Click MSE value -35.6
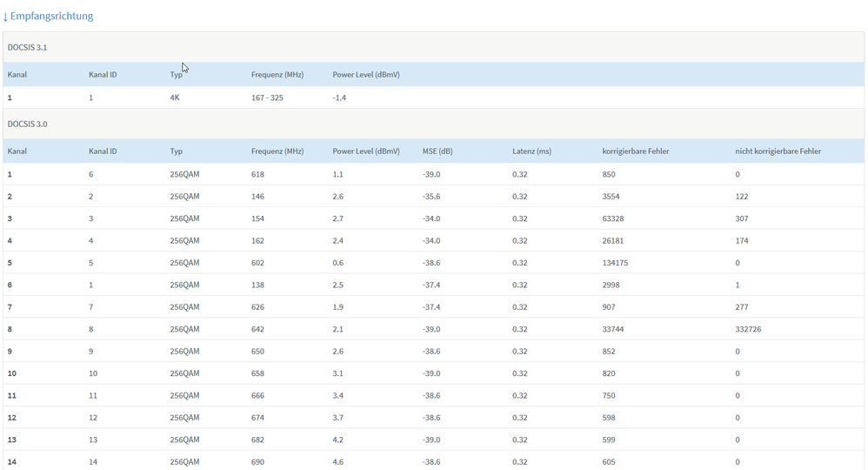This screenshot has height=470, width=868. 431,196
